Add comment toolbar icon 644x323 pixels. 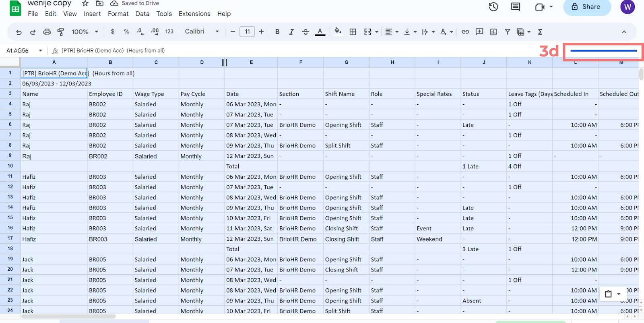point(479,31)
